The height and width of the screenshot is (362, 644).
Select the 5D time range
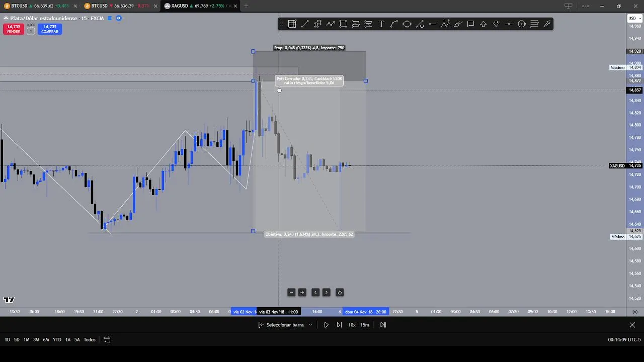(17, 340)
